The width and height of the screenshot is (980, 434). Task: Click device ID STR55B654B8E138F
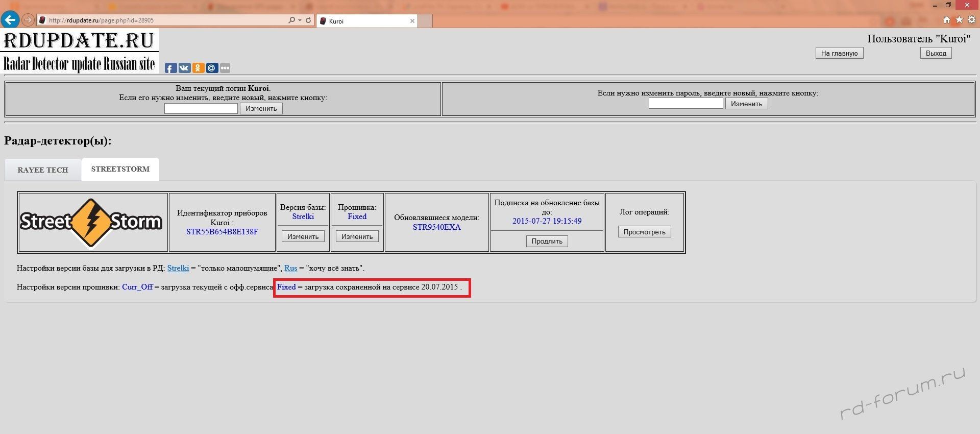point(222,232)
